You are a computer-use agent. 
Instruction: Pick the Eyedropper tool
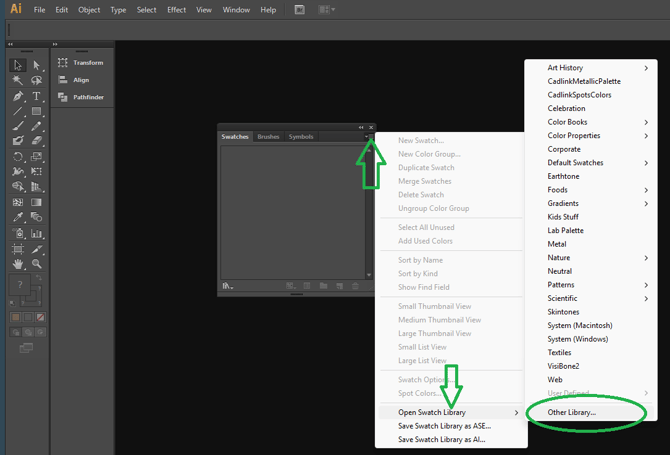pyautogui.click(x=18, y=217)
